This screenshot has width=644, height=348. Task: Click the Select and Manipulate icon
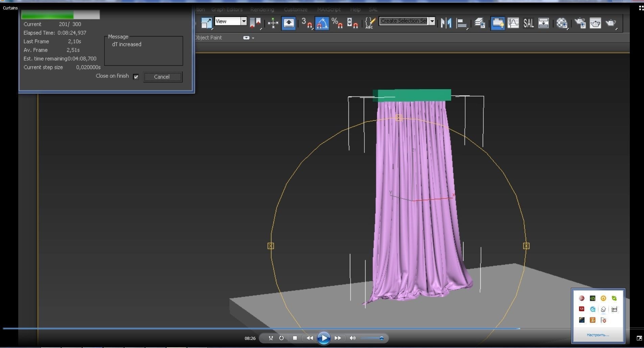[273, 23]
